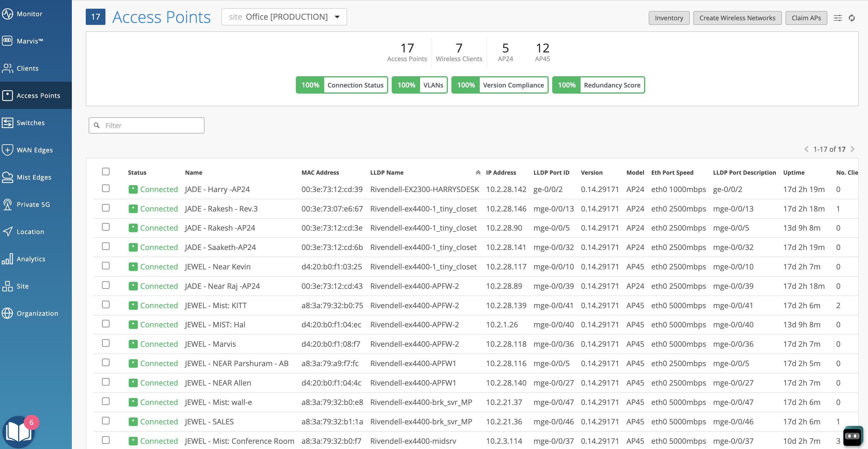Navigate to Organization section
The image size is (868, 449).
tap(37, 313)
